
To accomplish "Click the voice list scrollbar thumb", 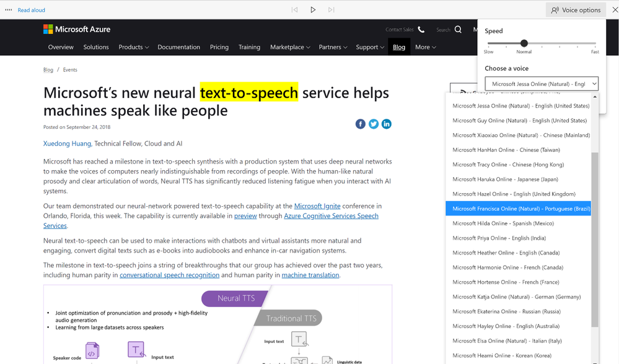I will tap(595, 240).
